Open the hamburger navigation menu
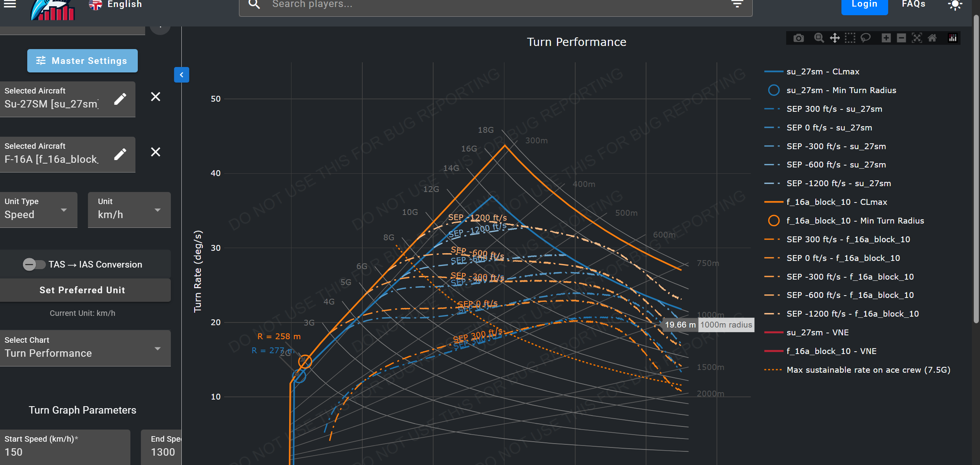Screen dimensions: 980x465 tap(10, 4)
